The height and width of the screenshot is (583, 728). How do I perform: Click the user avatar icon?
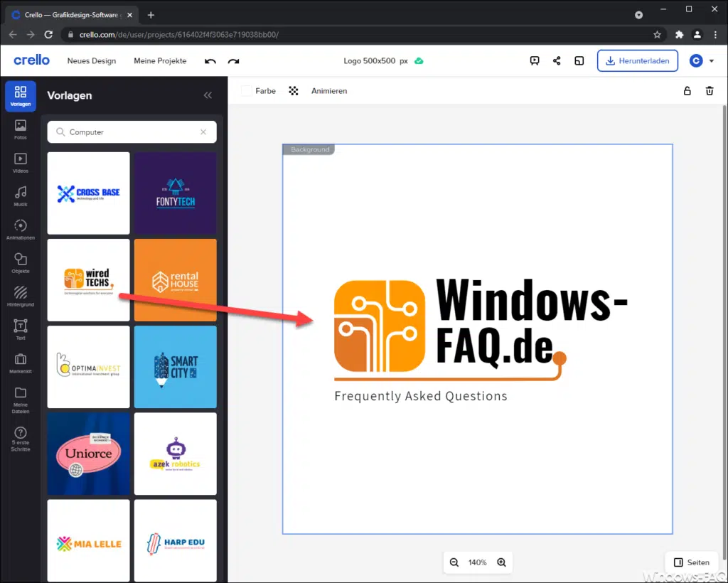click(x=696, y=61)
